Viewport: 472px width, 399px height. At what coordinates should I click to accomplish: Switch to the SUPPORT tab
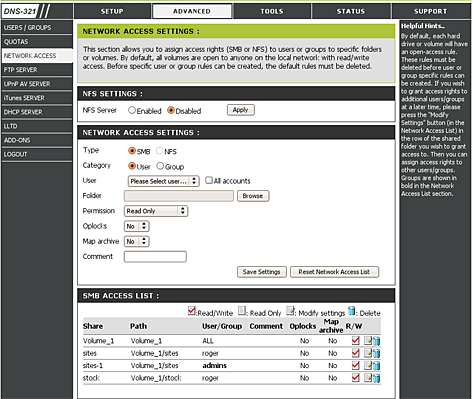431,11
